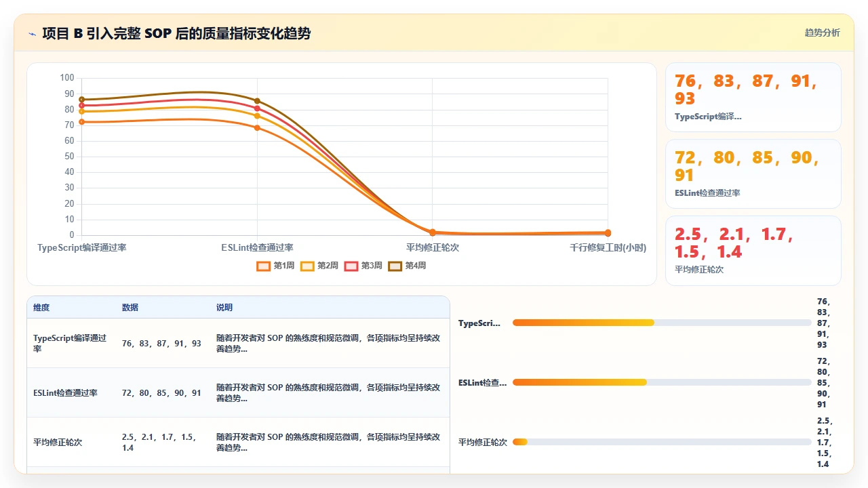Screen dimensions: 868x488
Task: Click the description in the TypeScript编译通过率 table row
Action: coord(328,344)
